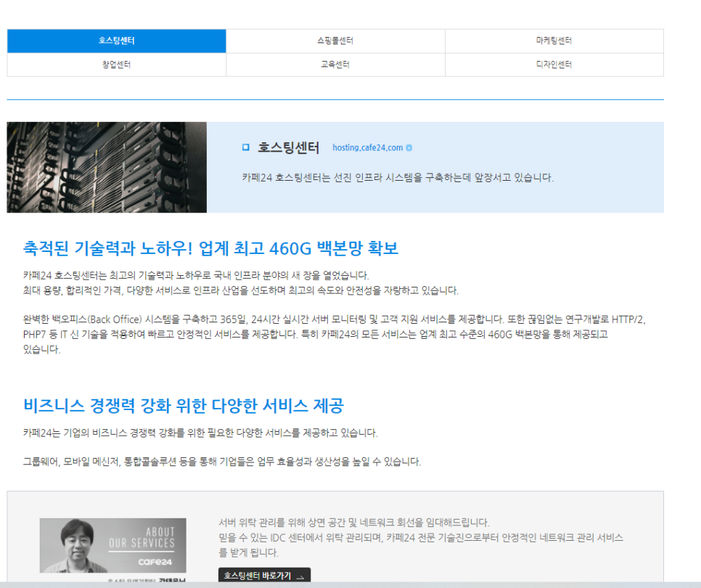Click the 호스팅센터 title in blue banner
The width and height of the screenshot is (701, 588).
click(288, 147)
